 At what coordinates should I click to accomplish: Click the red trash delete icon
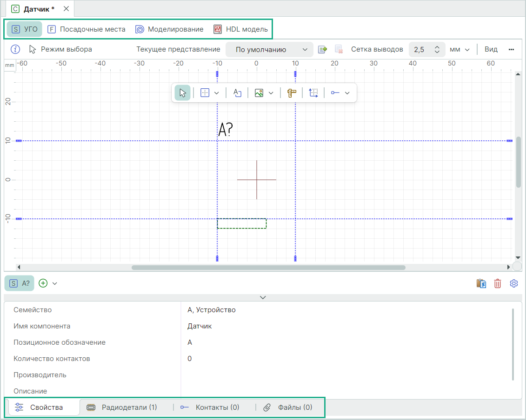(498, 283)
